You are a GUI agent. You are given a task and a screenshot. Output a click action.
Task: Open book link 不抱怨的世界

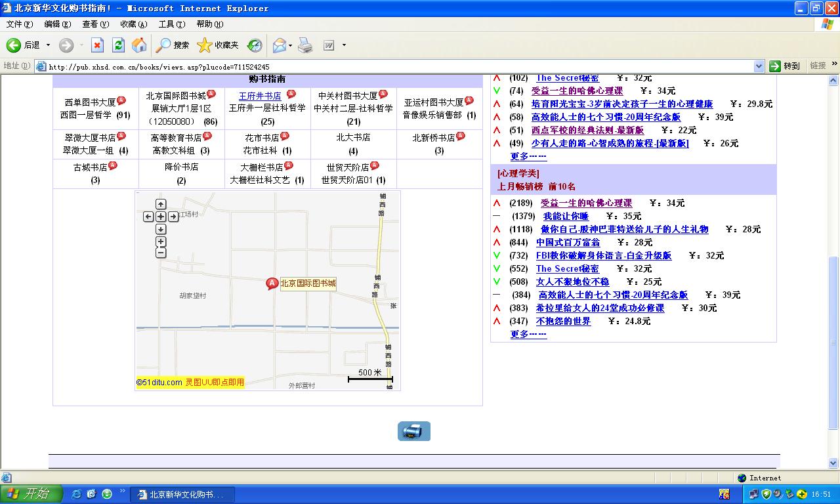(x=563, y=321)
